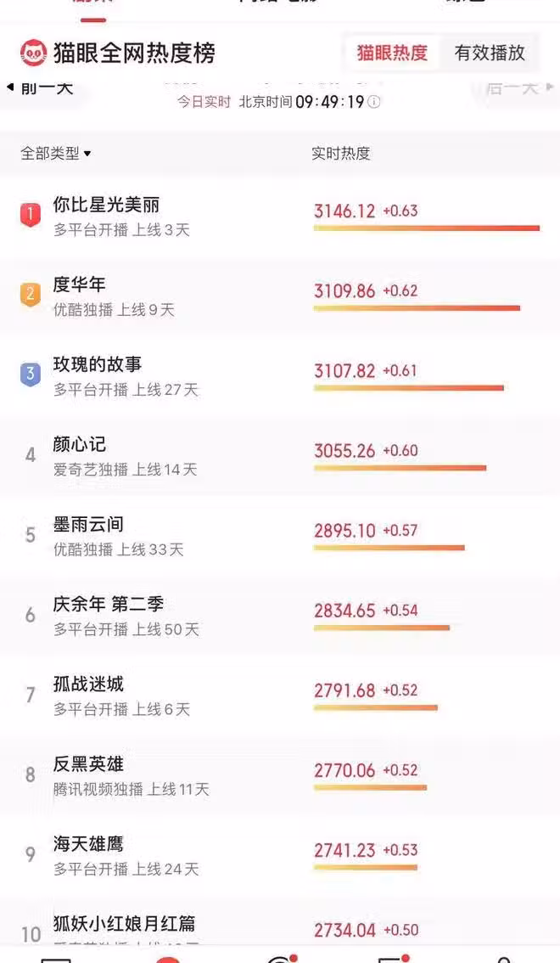Open 海天雄鹰 show entry
The height and width of the screenshot is (963, 560).
(x=88, y=844)
